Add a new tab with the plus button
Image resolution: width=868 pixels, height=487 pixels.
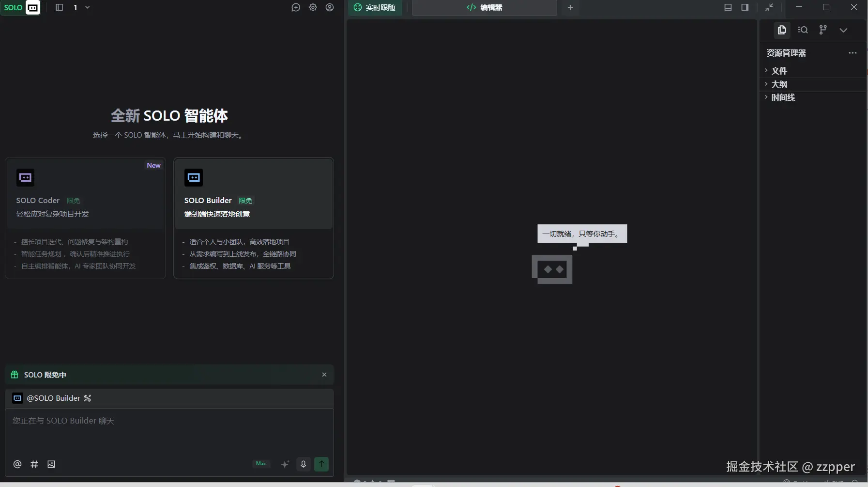point(570,7)
